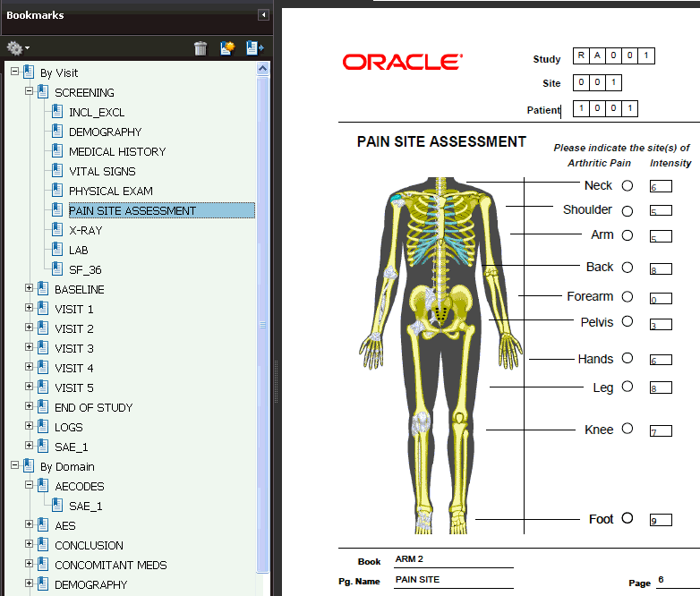Click the PHYSICAL EXAM bookmark icon
This screenshot has width=700, height=596.
tap(57, 190)
